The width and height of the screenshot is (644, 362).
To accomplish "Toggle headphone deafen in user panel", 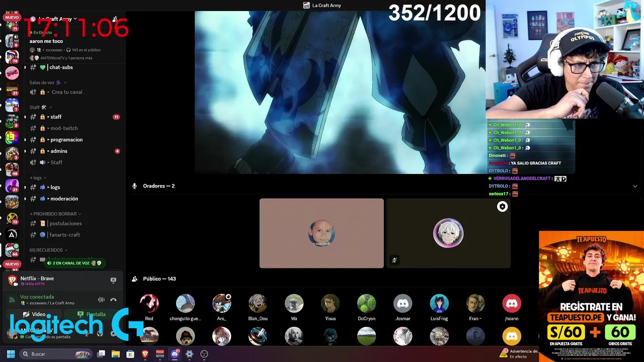I will pyautogui.click(x=100, y=333).
